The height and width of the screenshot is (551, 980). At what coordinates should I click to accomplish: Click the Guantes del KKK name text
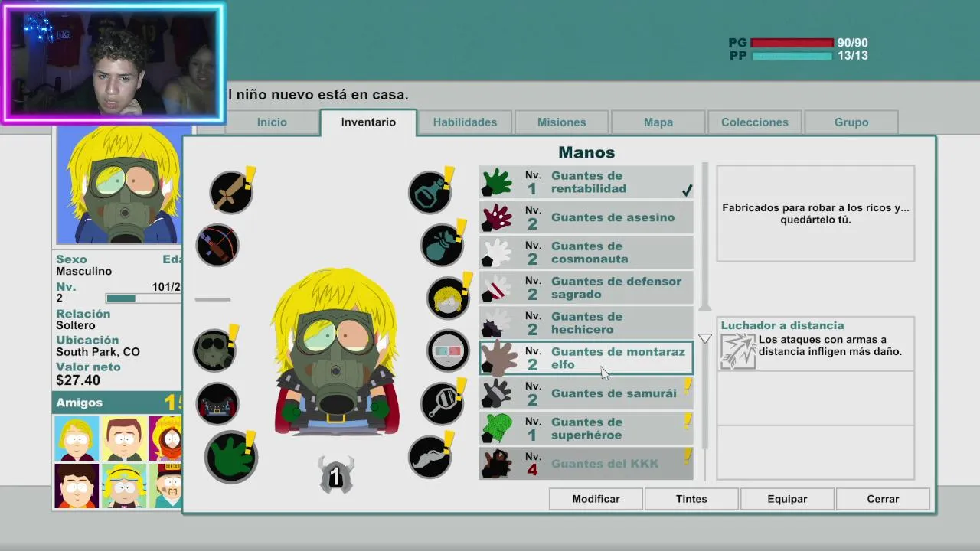coord(605,464)
